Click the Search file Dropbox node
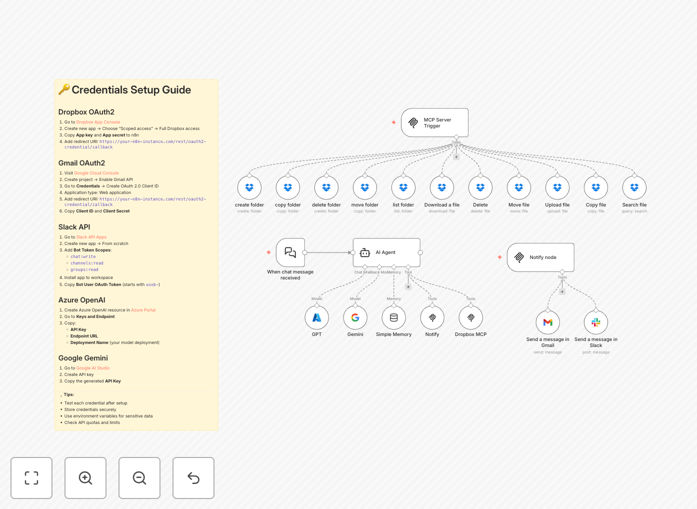 (x=634, y=188)
